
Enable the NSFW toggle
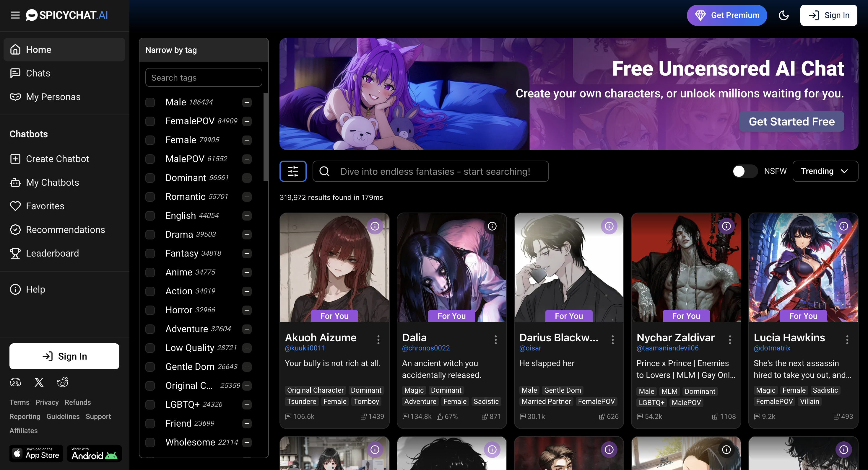[x=745, y=171]
